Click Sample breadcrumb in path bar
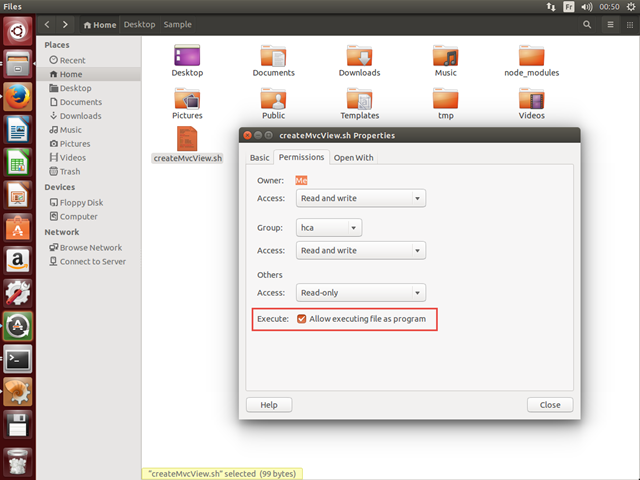 [x=178, y=24]
